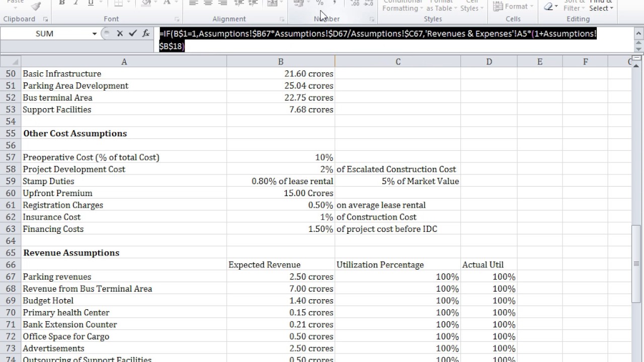Open the Clipboard group dialog launcher
This screenshot has height=362, width=644.
46,19
